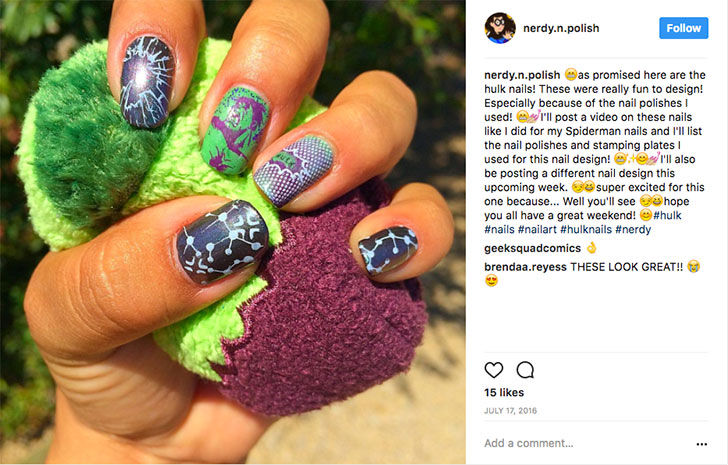Click the Add a comment field
This screenshot has height=465, width=728.
pyautogui.click(x=586, y=443)
